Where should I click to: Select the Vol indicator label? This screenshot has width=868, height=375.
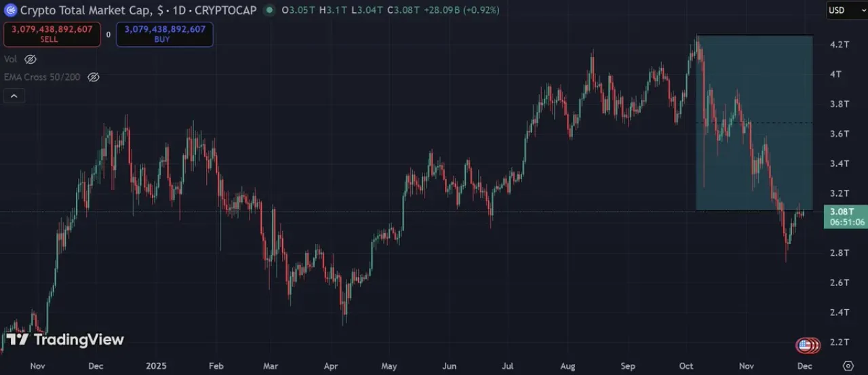click(x=10, y=59)
